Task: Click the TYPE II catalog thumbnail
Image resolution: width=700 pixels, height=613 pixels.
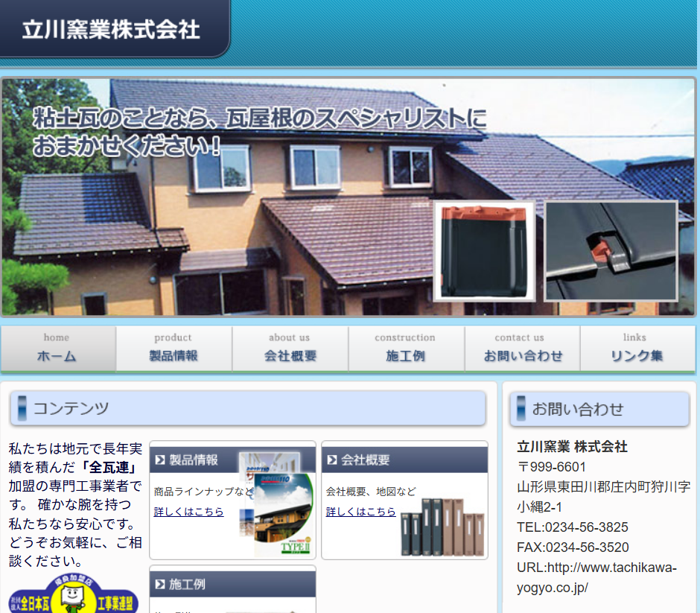Action: (x=283, y=514)
